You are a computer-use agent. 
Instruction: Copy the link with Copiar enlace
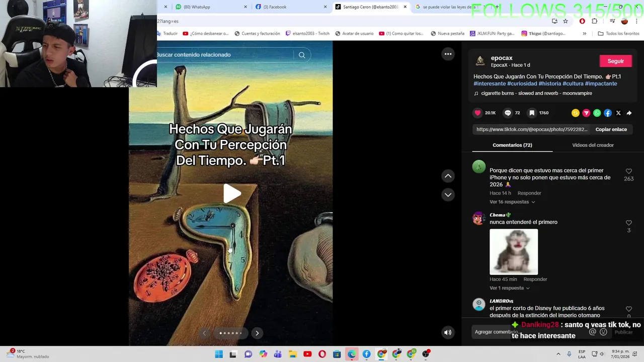pyautogui.click(x=611, y=129)
